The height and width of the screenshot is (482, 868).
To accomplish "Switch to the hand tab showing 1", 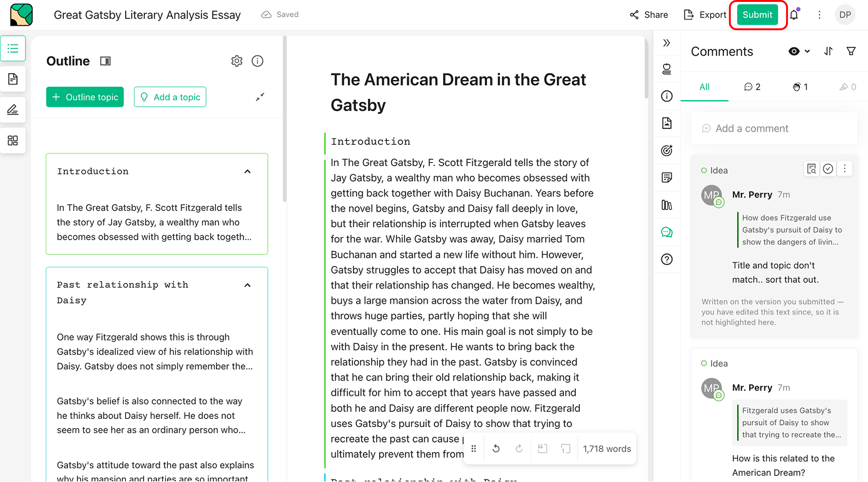I will [x=800, y=87].
